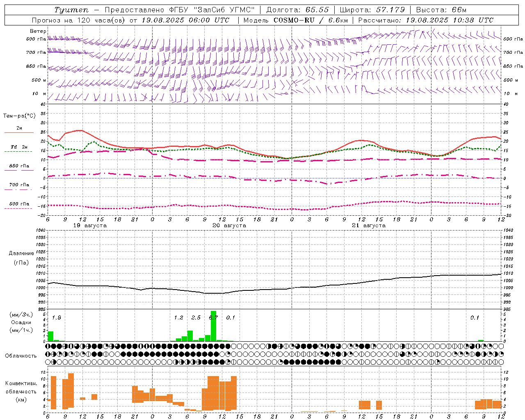Click the Конвективн. облачность label
525x420 pixels.
coord(21,388)
